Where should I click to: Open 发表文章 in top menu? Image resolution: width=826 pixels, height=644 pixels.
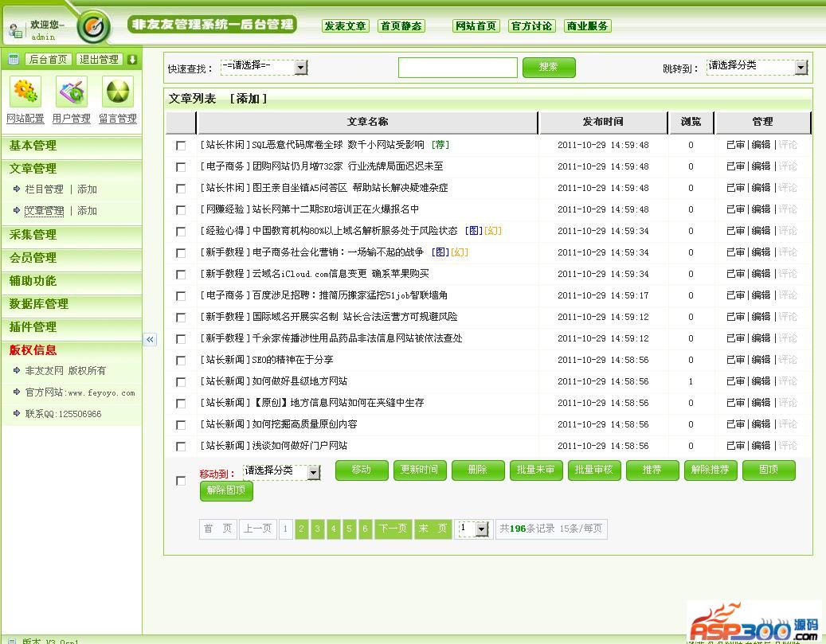pyautogui.click(x=345, y=26)
